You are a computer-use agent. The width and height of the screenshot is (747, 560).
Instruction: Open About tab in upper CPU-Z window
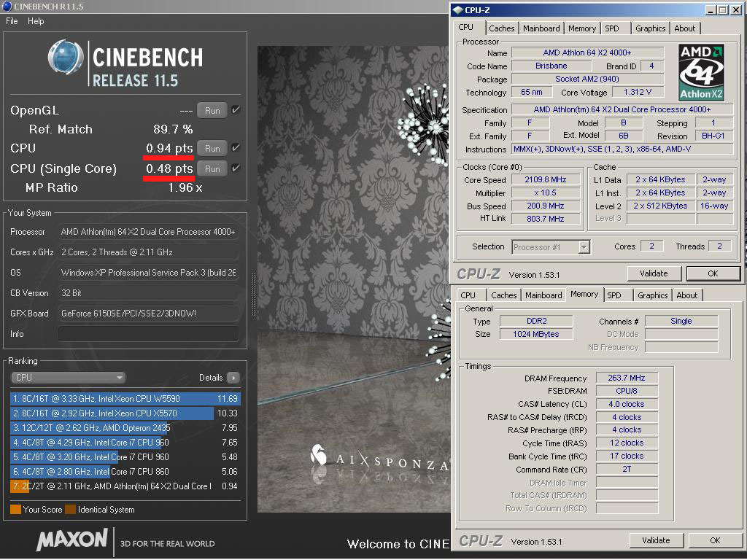point(684,28)
